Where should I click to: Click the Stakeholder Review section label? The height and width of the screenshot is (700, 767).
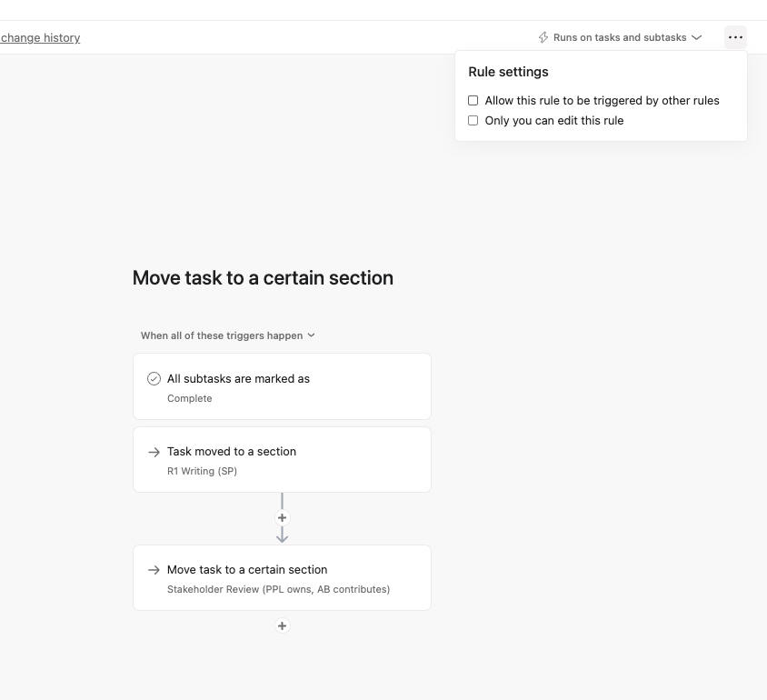coord(278,589)
